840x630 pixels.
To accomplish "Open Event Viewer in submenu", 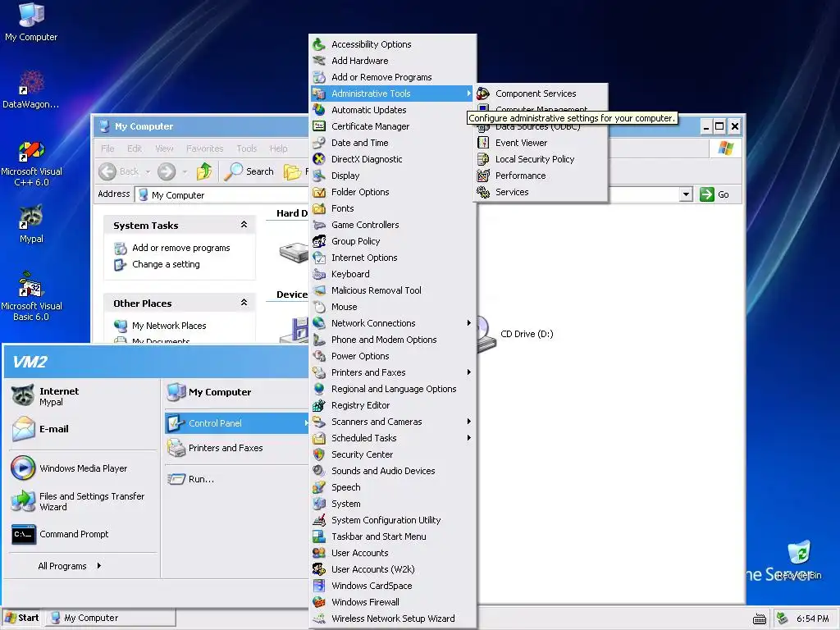I will point(541,143).
